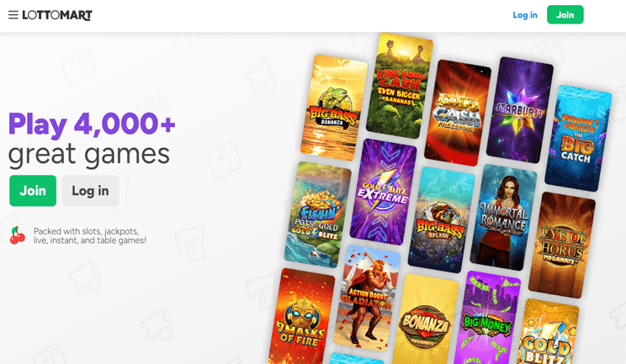Select the Immortal Romance game
The image size is (626, 364).
point(503,217)
